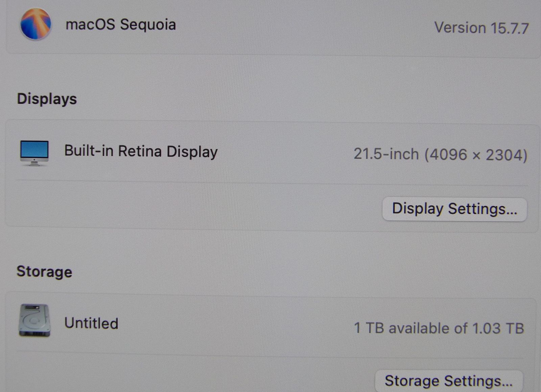Click the Untitled hard drive icon
Image resolution: width=541 pixels, height=392 pixels.
point(34,320)
